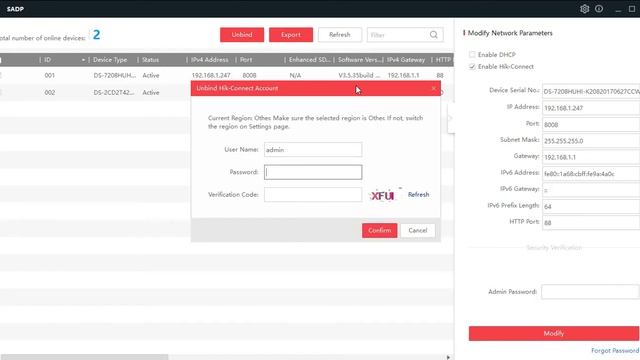640x360 pixels.
Task: Refresh the verification code link
Action: [418, 195]
